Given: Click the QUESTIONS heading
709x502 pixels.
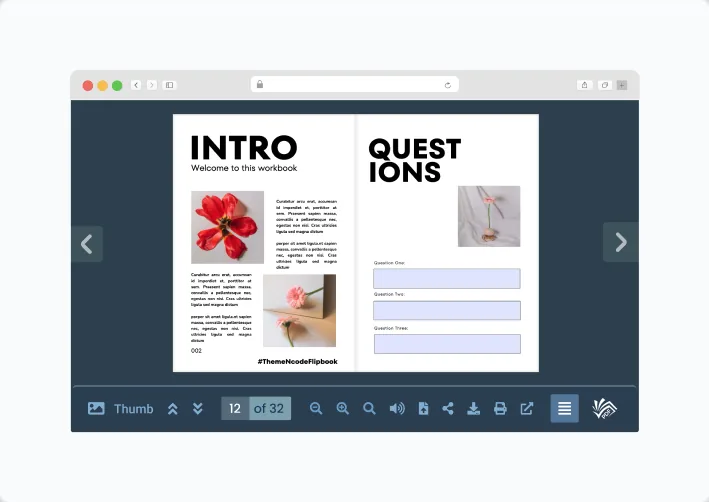Looking at the screenshot, I should [x=415, y=161].
